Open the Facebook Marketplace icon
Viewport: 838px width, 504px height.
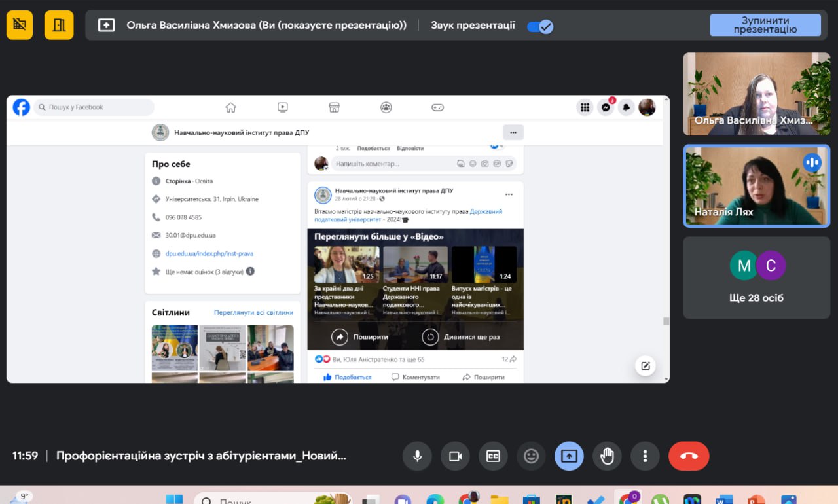334,107
